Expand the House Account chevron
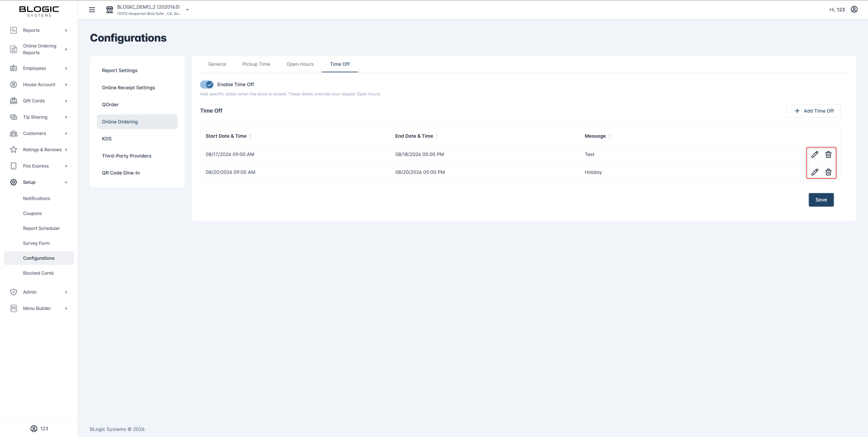Viewport: 868px width, 437px height. (66, 84)
